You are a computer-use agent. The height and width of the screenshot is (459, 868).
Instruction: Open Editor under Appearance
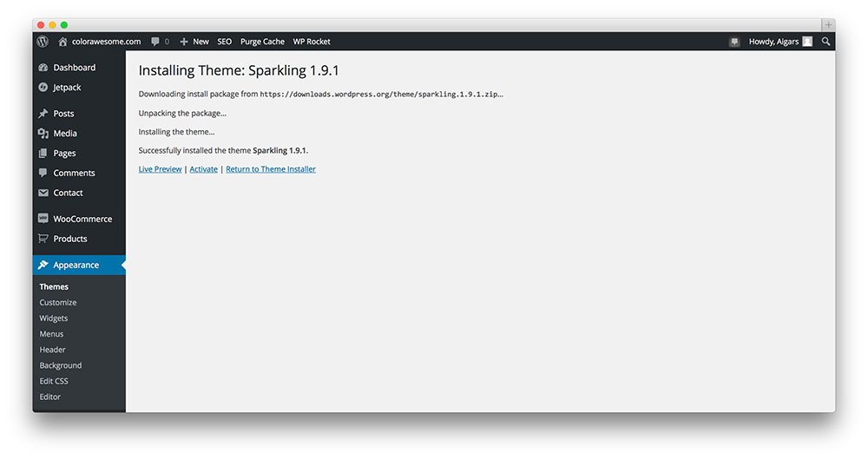[49, 397]
